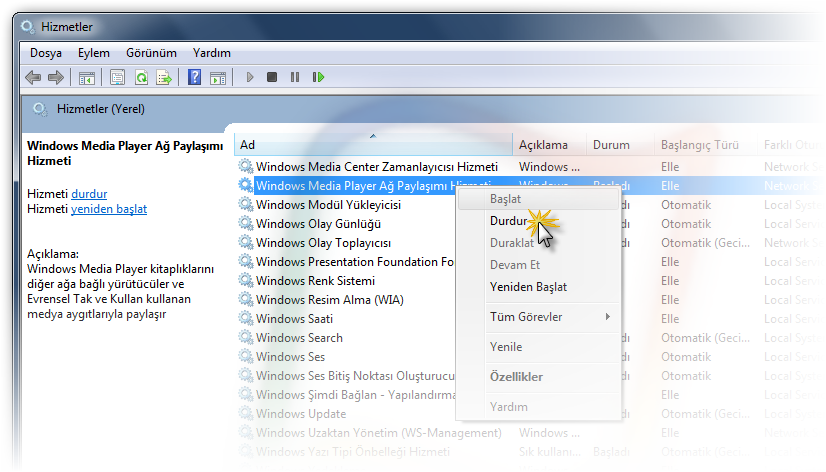Select the Windows Olay Günlüğü service
This screenshot has height=472, width=826.
pos(318,224)
